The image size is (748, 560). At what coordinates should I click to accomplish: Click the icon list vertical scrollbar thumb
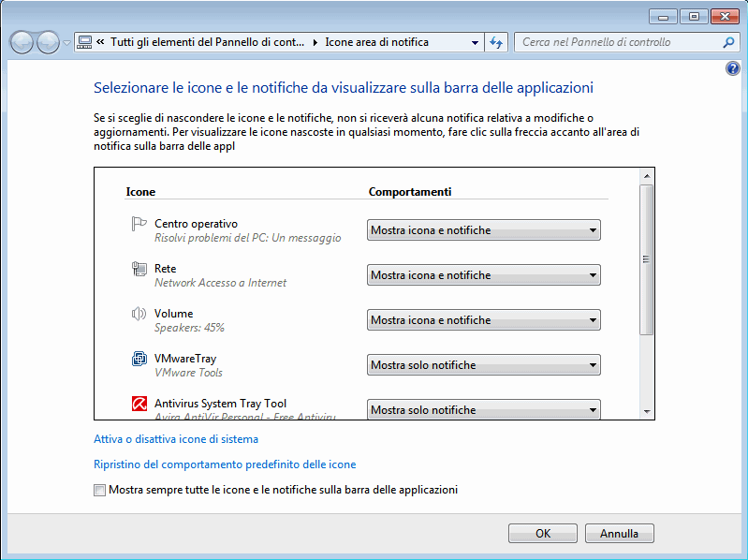[646, 259]
